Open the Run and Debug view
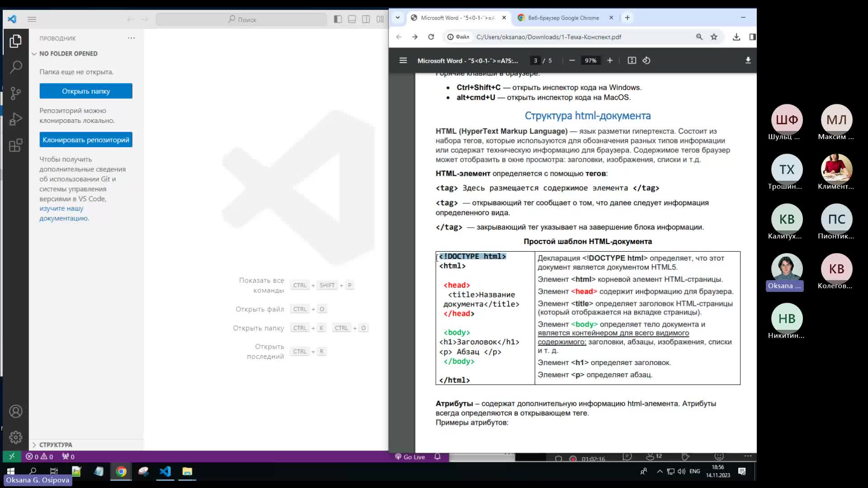Screen dimensions: 868x488 [15, 119]
